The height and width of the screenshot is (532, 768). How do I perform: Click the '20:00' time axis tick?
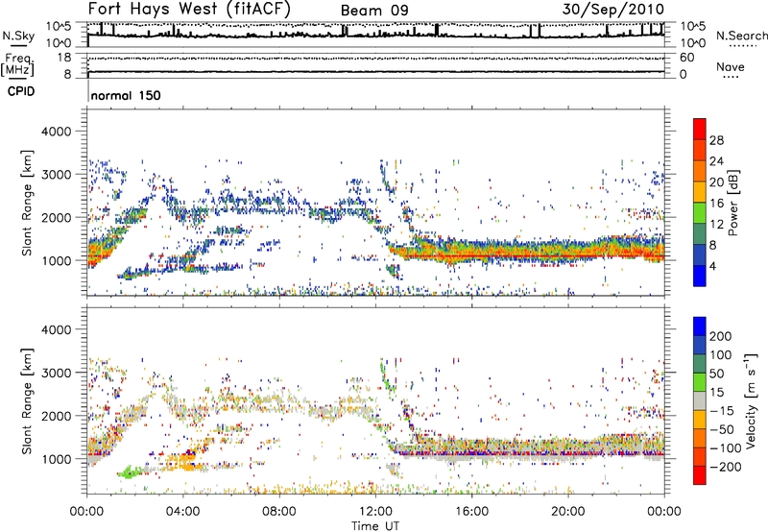tap(567, 512)
